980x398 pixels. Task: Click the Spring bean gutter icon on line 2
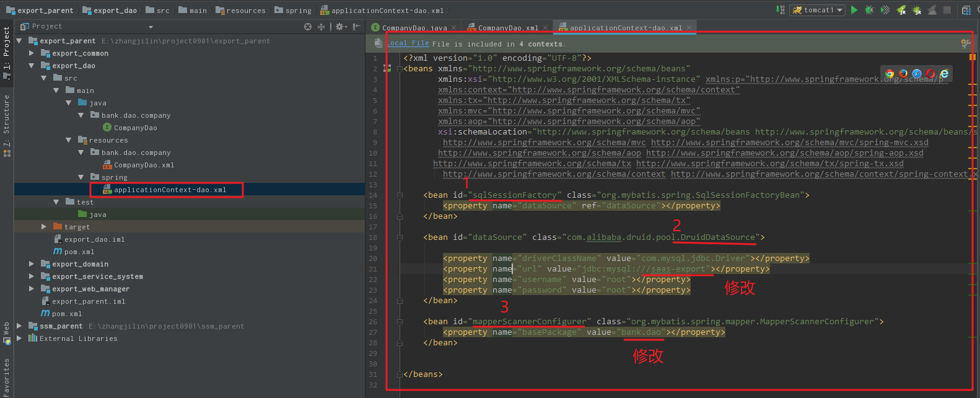point(387,69)
